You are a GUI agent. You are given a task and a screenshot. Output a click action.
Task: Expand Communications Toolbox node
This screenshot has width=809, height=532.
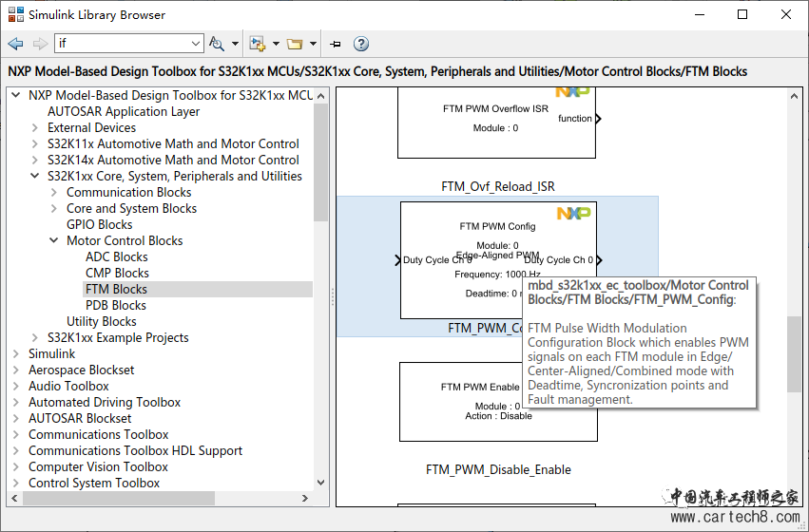(x=16, y=434)
